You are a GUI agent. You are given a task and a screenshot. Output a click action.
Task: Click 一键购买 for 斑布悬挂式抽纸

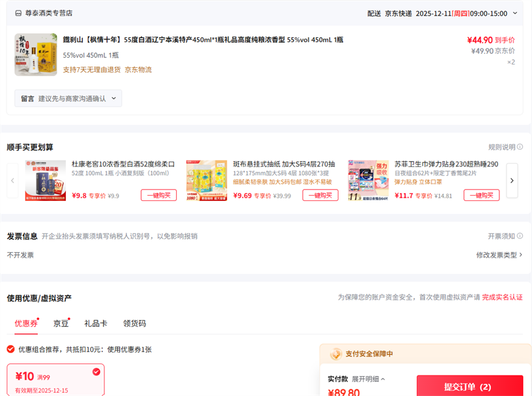[x=320, y=195]
